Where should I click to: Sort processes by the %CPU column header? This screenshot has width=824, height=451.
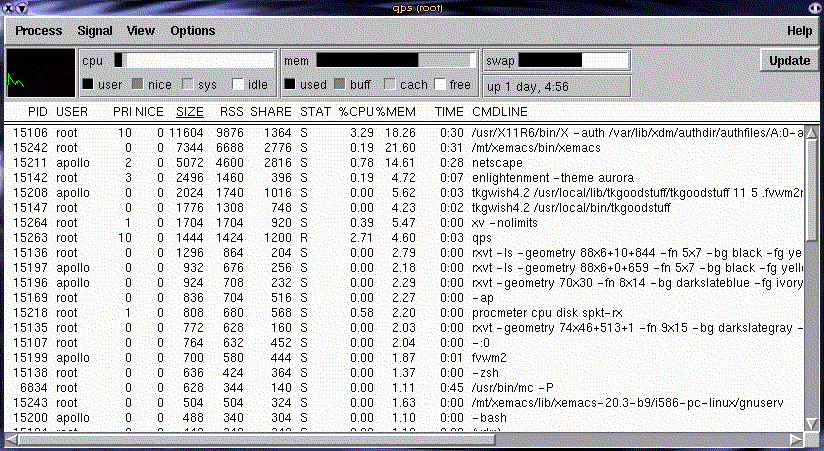pyautogui.click(x=356, y=111)
